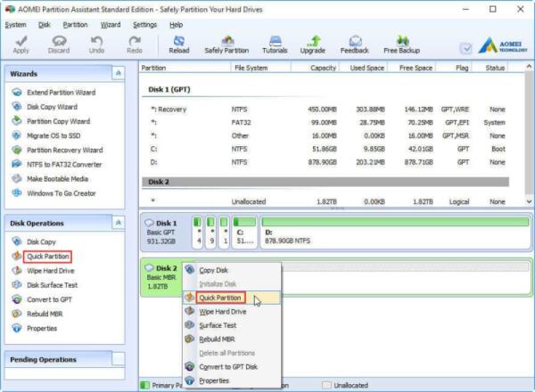The width and height of the screenshot is (535, 392).
Task: Open Tutorials from the toolbar
Action: coord(275,45)
